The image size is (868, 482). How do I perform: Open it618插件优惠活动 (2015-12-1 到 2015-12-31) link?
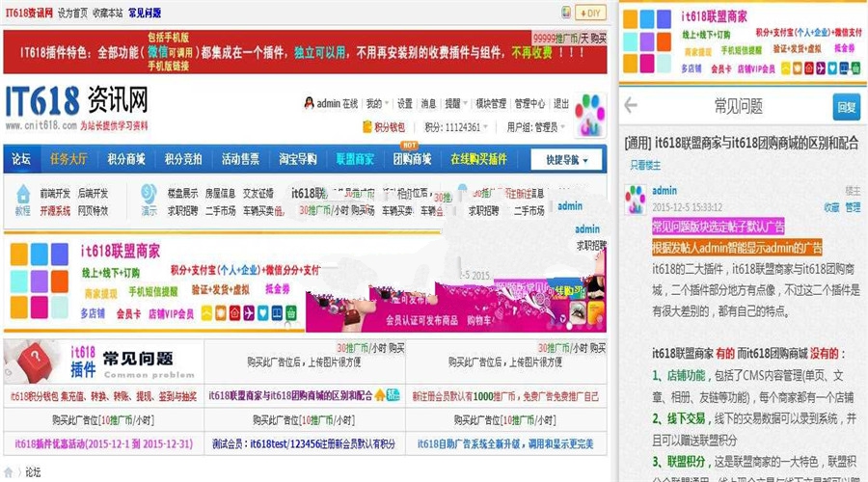(x=104, y=443)
